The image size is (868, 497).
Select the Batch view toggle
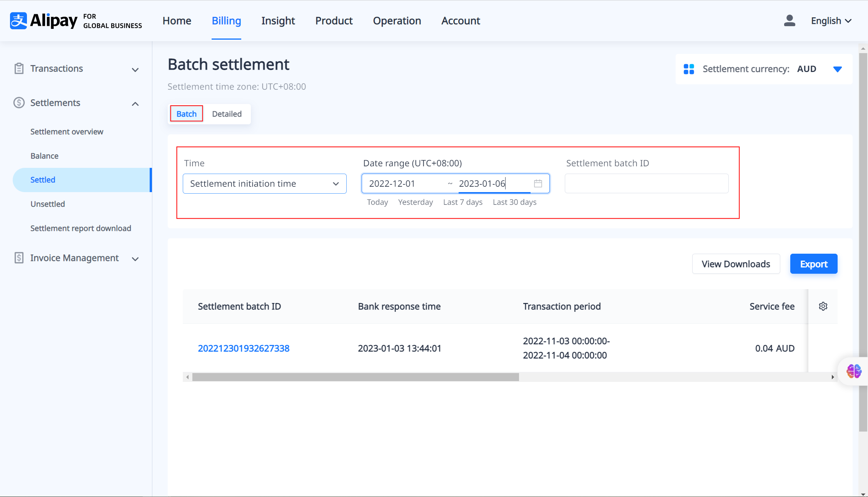point(187,114)
